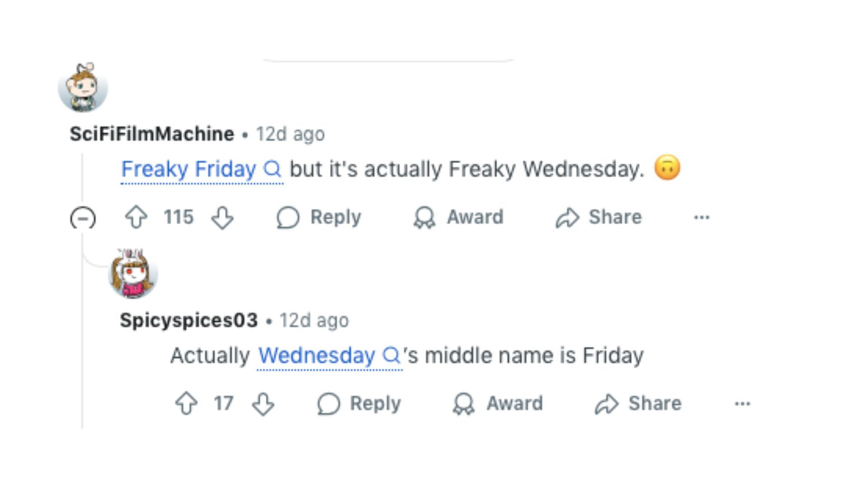Open SciFiFilmMachine's user profile name
Screen dimensions: 868x488
pos(152,134)
